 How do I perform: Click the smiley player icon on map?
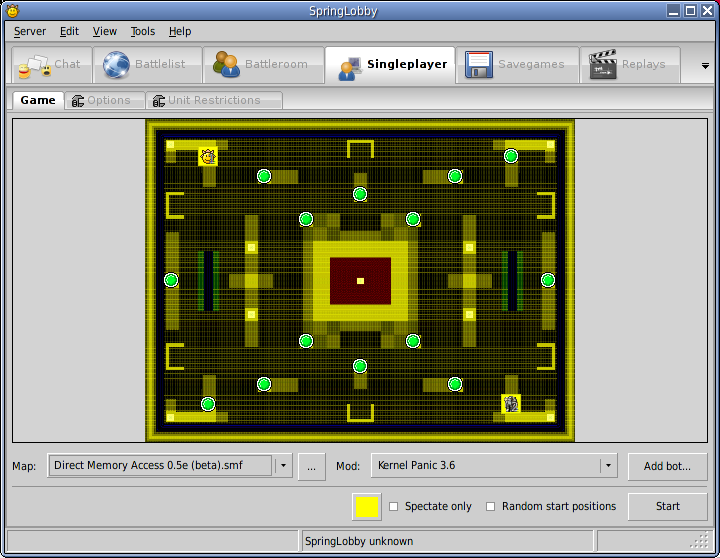click(x=208, y=156)
